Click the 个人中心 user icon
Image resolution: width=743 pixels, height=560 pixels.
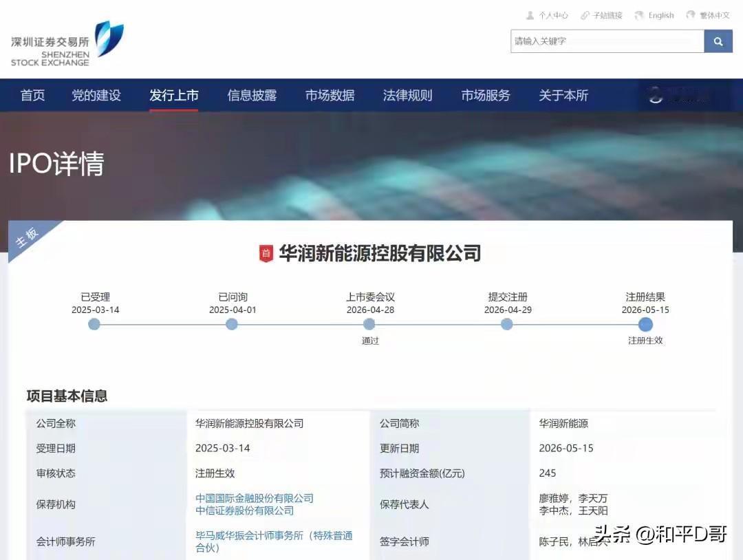[530, 15]
